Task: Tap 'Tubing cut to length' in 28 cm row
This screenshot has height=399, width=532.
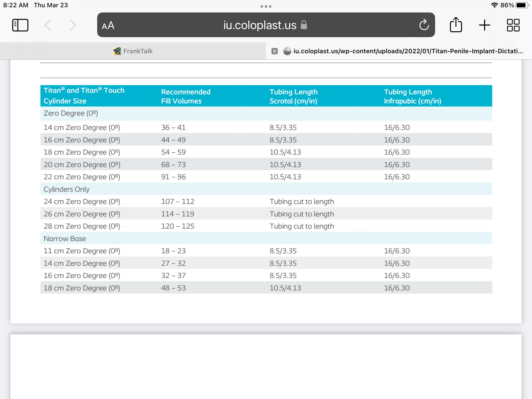Action: [302, 226]
